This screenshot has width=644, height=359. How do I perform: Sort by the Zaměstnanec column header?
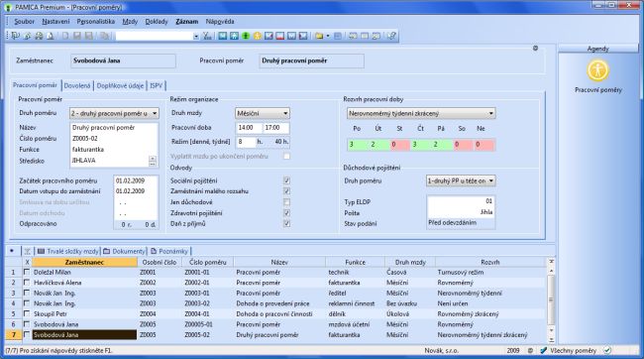(x=84, y=262)
